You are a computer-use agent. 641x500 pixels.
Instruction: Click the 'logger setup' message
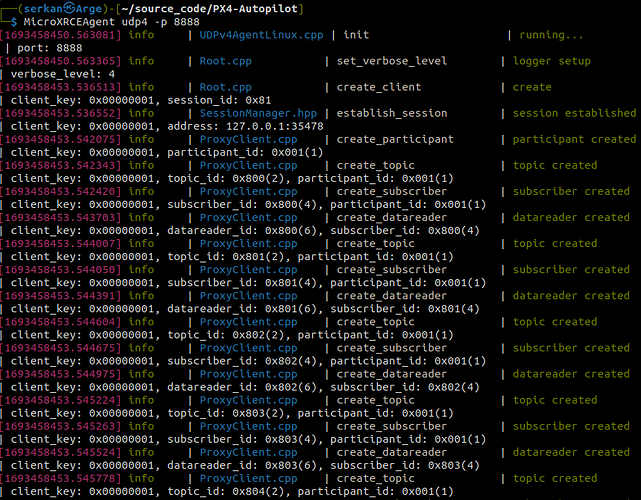552,61
